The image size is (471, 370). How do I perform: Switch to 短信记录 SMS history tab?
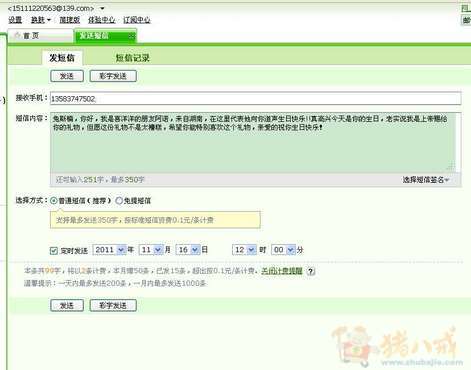(x=132, y=58)
